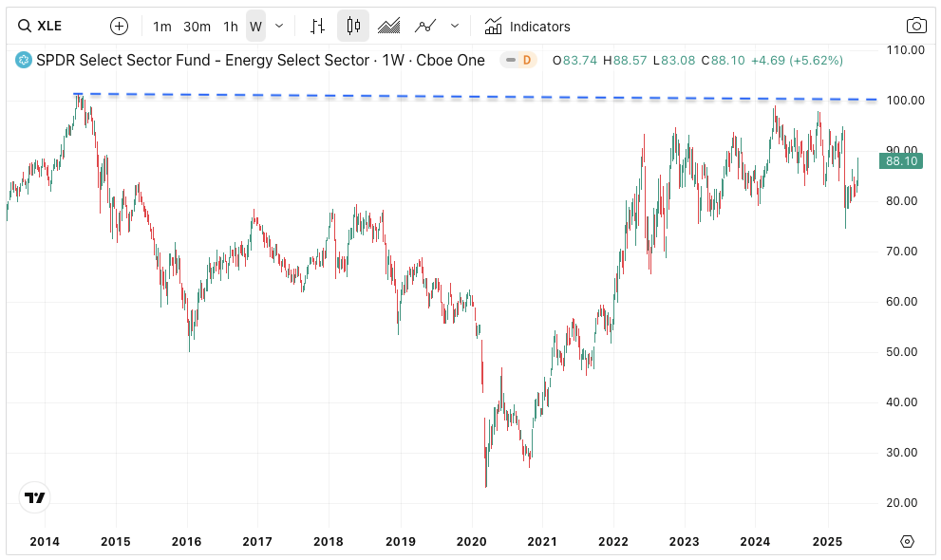The image size is (941, 560).
Task: Click the 70.00 price axis label
Action: (x=901, y=252)
